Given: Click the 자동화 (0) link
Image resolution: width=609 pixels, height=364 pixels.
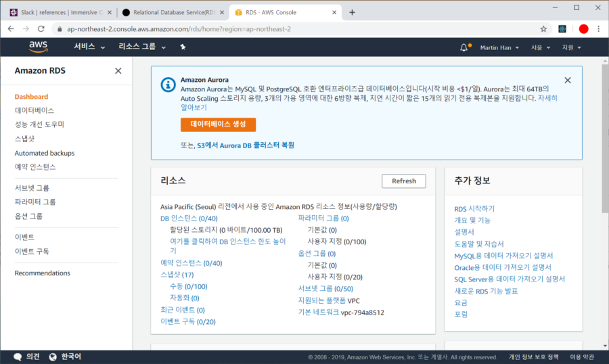Looking at the screenshot, I should point(185,298).
